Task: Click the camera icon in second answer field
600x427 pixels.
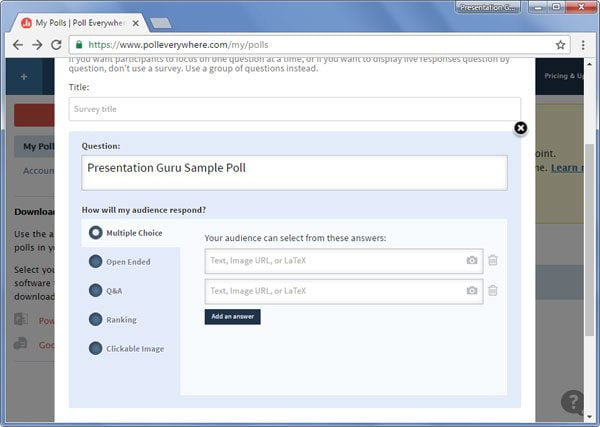Action: (472, 290)
